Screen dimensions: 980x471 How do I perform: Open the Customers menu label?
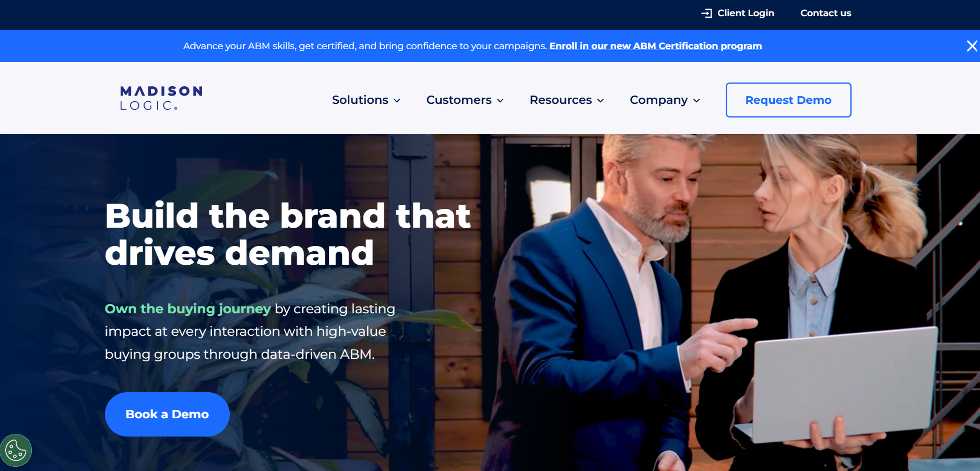[x=458, y=100]
